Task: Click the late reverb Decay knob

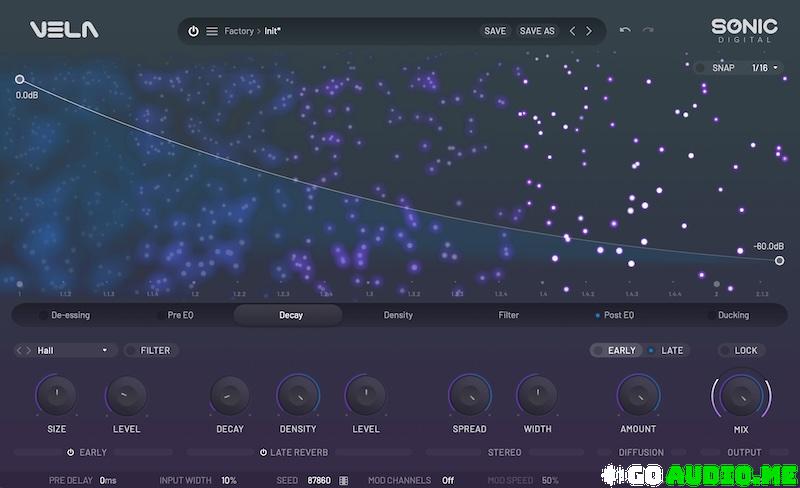Action: (230, 395)
